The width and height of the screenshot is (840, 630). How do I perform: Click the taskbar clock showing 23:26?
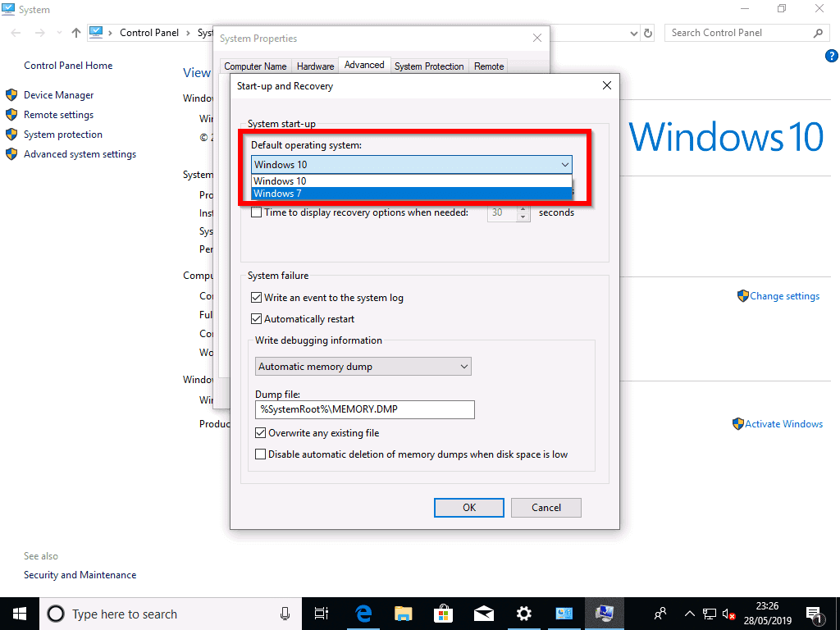(x=767, y=614)
